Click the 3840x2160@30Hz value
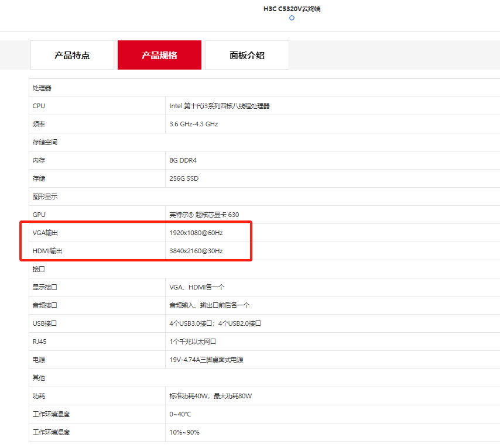Image resolution: width=500 pixels, height=448 pixels. tap(196, 251)
